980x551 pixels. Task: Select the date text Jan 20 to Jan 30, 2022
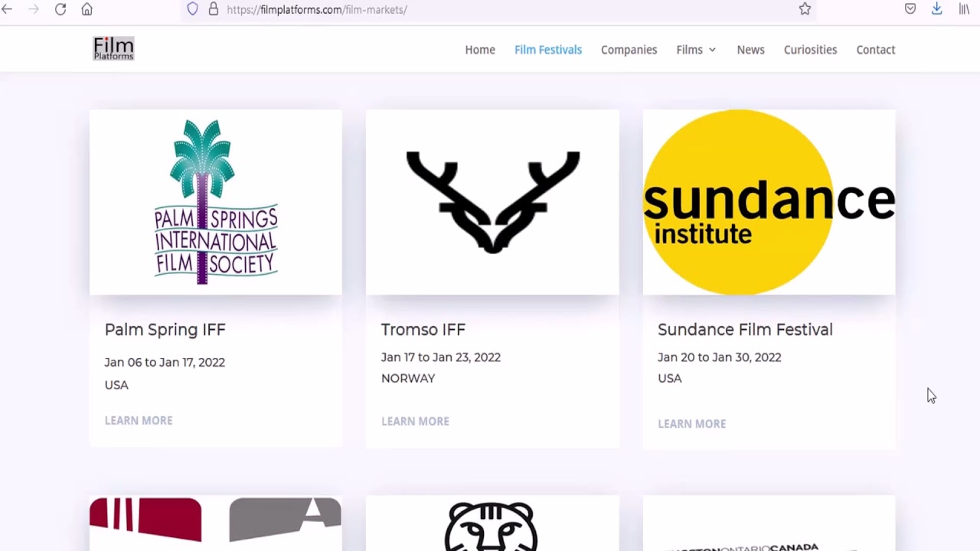coord(720,357)
